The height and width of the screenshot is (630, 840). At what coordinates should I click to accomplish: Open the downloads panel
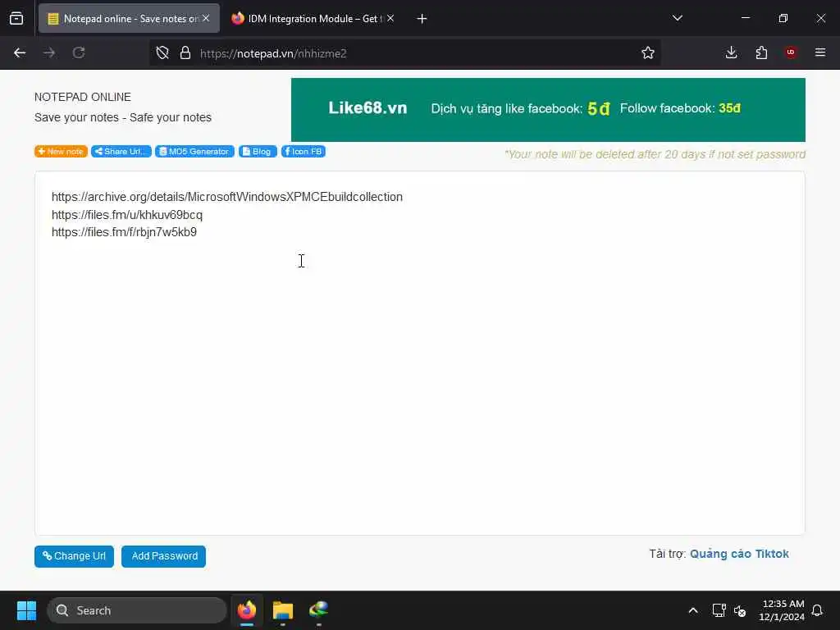731,53
